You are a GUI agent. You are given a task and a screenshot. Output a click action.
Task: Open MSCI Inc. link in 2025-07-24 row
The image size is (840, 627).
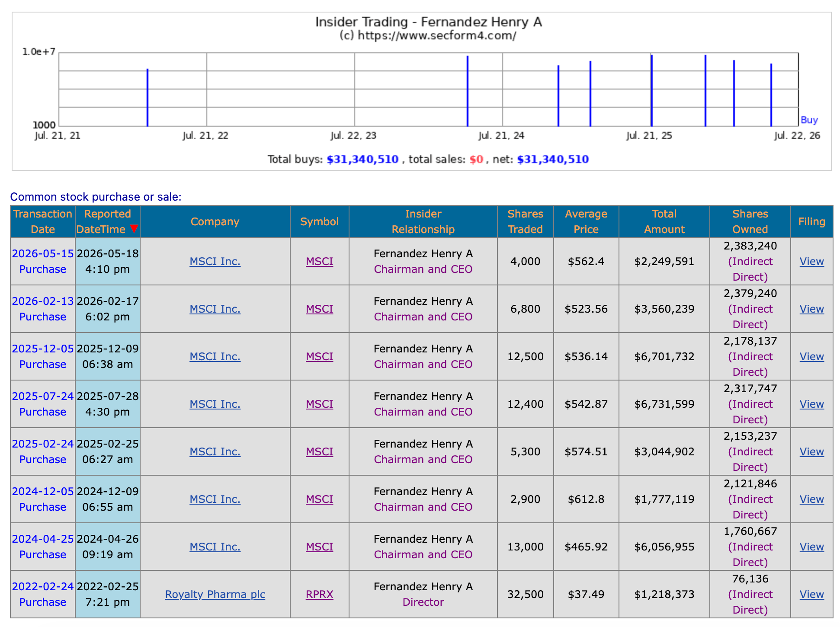point(215,404)
